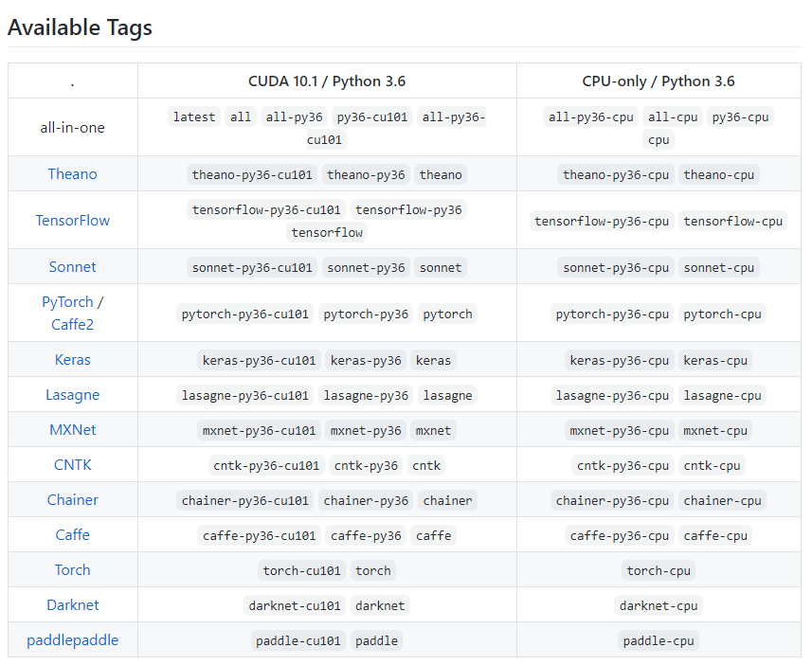
Task: Click the 'latest' tag
Action: click(194, 117)
